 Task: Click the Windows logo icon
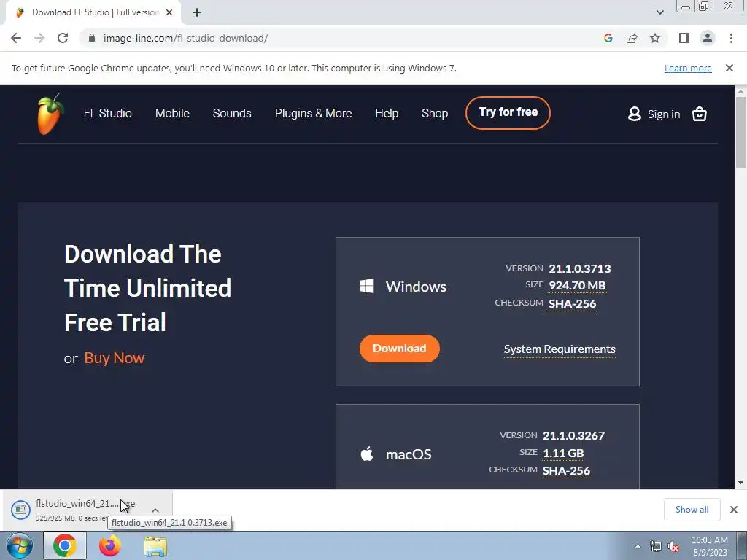tap(367, 286)
